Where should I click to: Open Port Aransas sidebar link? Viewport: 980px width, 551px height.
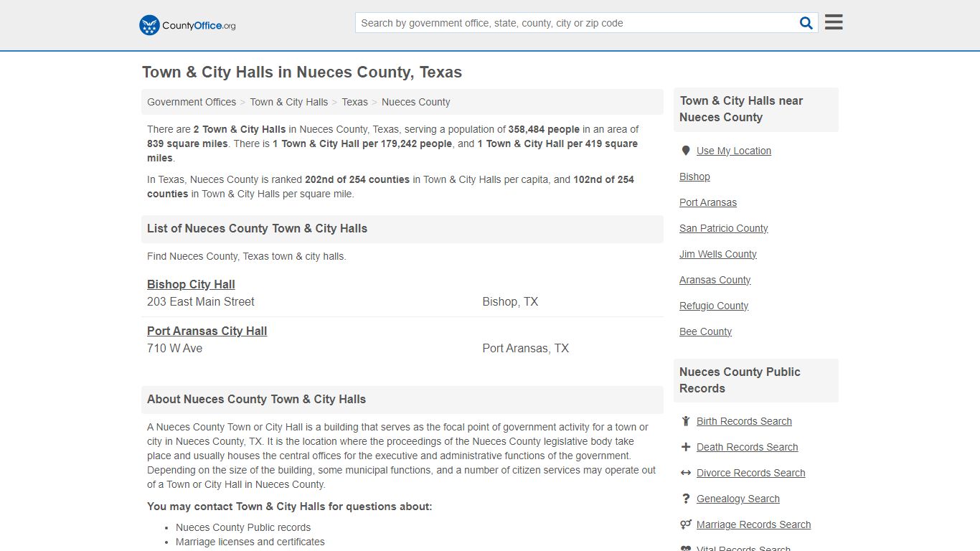tap(708, 202)
